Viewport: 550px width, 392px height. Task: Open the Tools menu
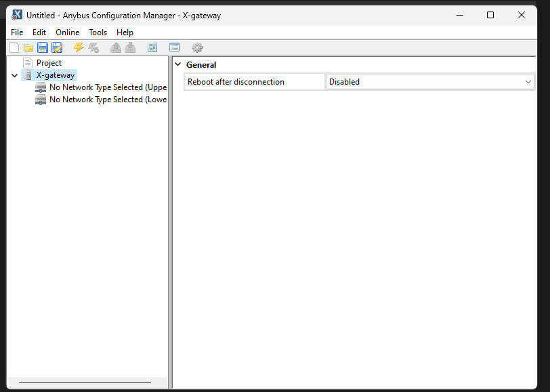tap(98, 32)
